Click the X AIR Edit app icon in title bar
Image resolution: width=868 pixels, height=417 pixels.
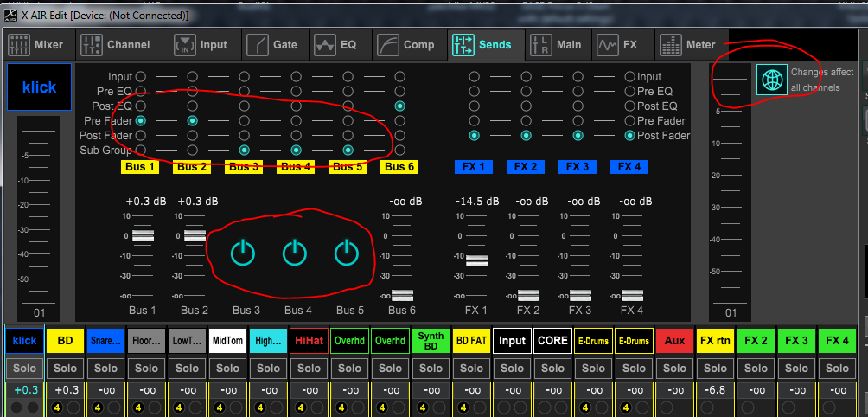coord(10,16)
